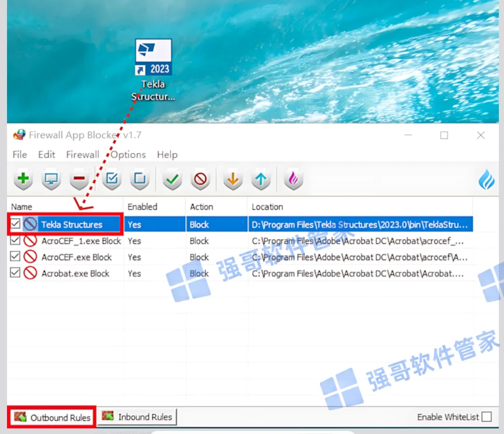
Task: Select the AcroCEF.exe Block rule name
Action: point(77,257)
